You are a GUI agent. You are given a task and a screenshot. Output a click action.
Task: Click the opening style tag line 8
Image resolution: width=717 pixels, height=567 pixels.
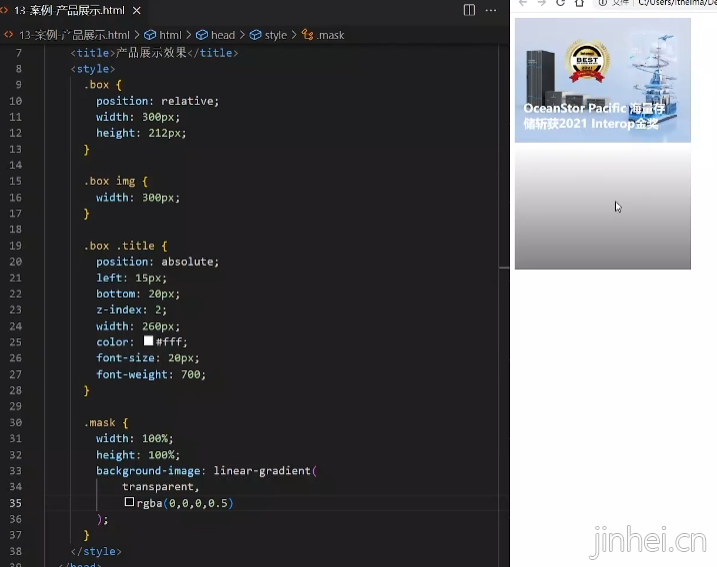(x=93, y=69)
